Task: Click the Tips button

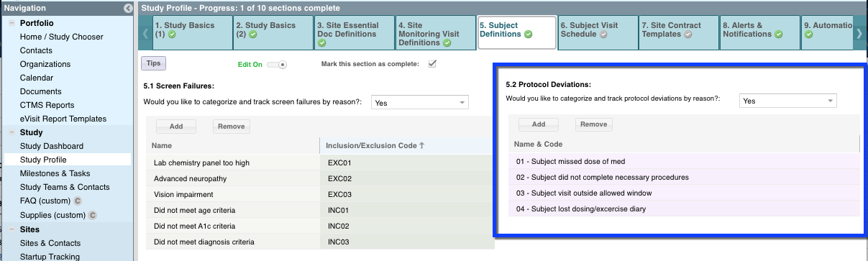Action: coord(153,63)
